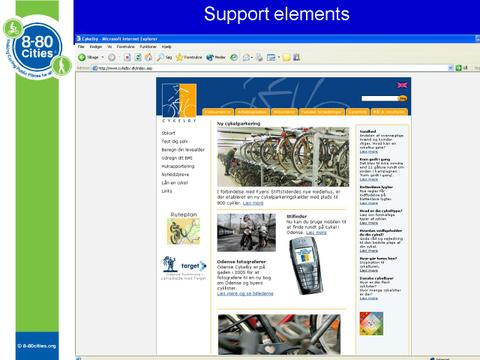The height and width of the screenshot is (360, 480).
Task: Open the 'Lån en cykel' sidebar link
Action: tap(175, 183)
